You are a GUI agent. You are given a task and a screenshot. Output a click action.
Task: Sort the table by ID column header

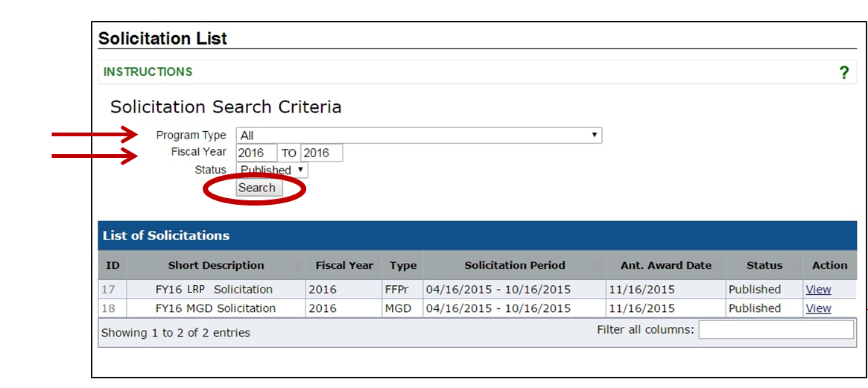click(113, 265)
